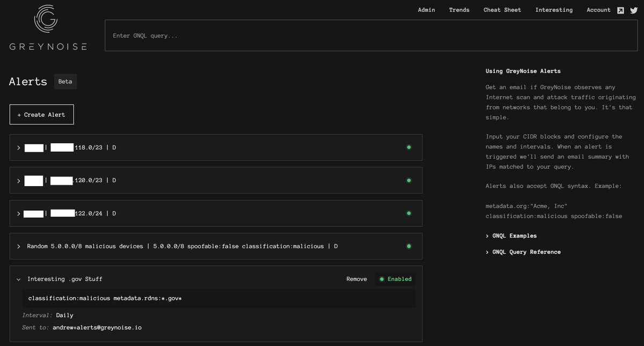Open the Twitter bird icon
Viewport: 644px width, 346px height.
635,10
